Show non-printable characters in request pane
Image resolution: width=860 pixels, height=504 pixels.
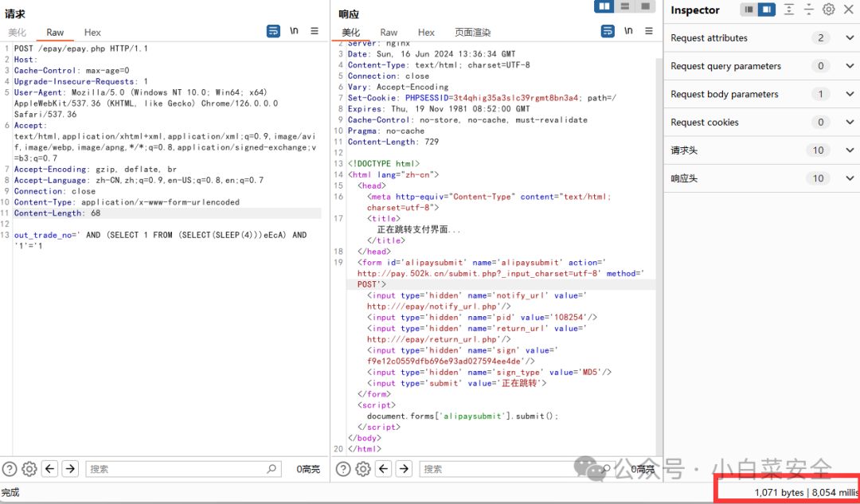coord(294,31)
